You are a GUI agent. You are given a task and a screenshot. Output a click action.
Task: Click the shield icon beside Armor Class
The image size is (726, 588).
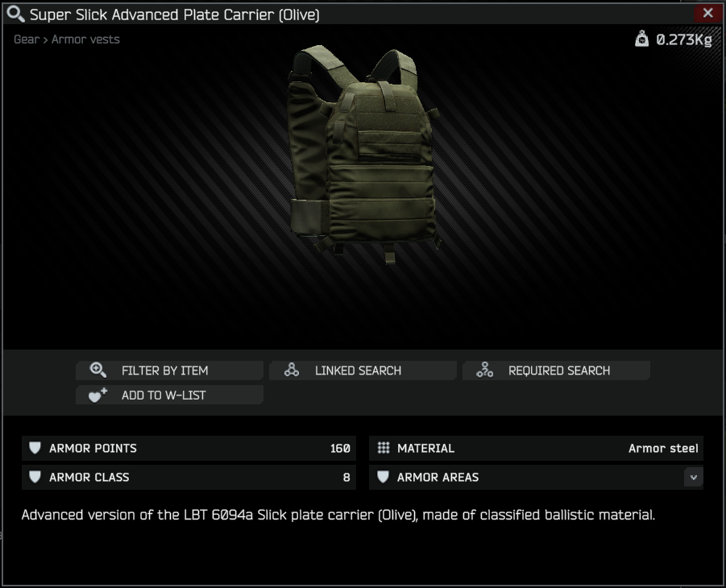35,477
